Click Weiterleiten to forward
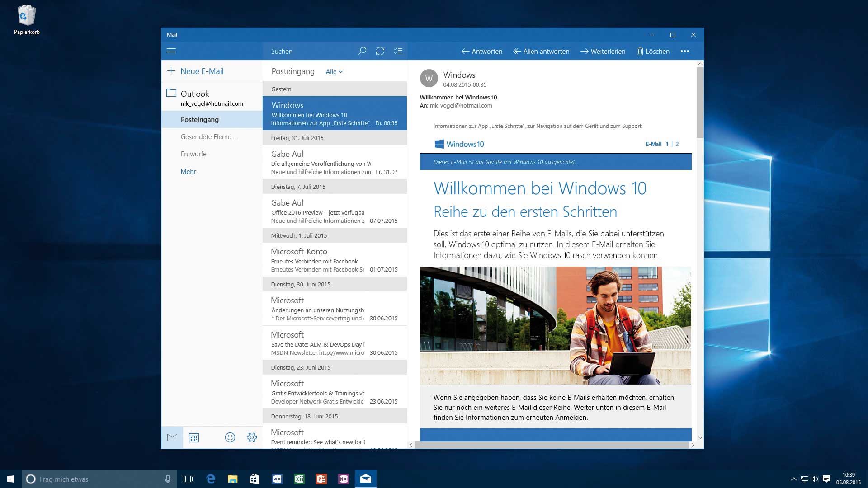Viewport: 868px width, 488px height. pos(603,51)
